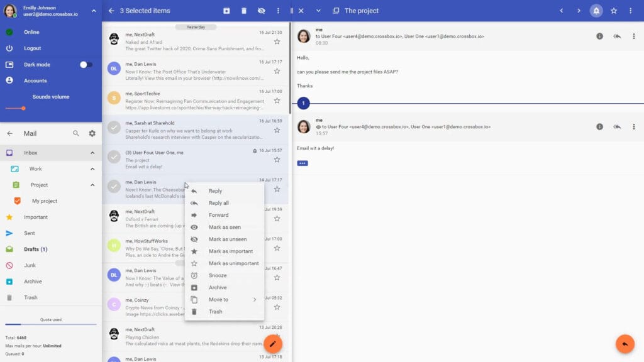The width and height of the screenshot is (644, 362).
Task: Collapse the account menu next to Emilly Johnson
Action: pos(94,11)
